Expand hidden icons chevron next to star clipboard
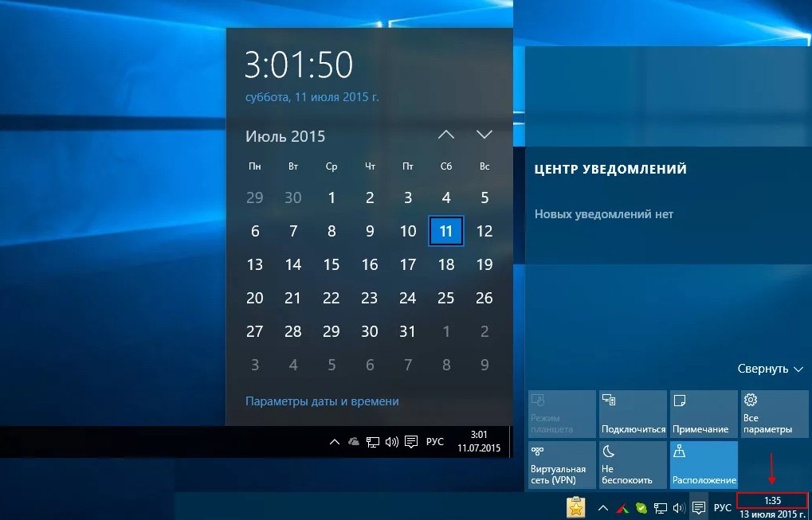 pos(603,507)
